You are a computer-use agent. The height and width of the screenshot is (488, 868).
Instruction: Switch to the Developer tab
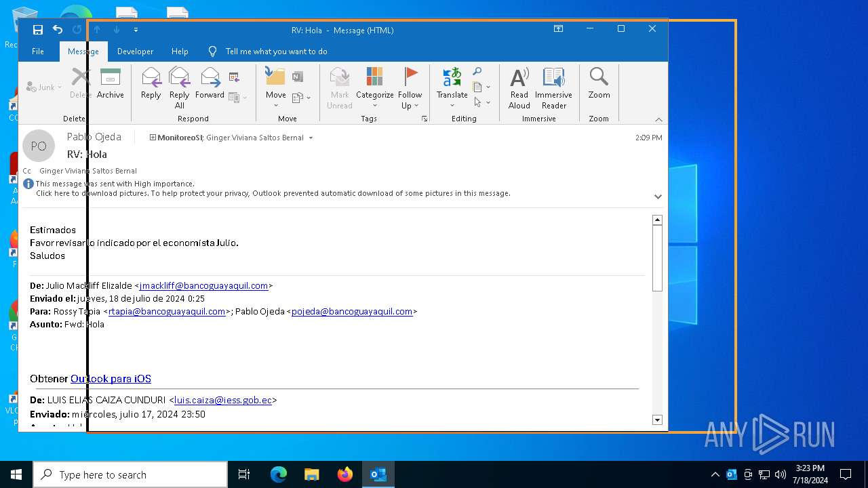click(x=135, y=52)
